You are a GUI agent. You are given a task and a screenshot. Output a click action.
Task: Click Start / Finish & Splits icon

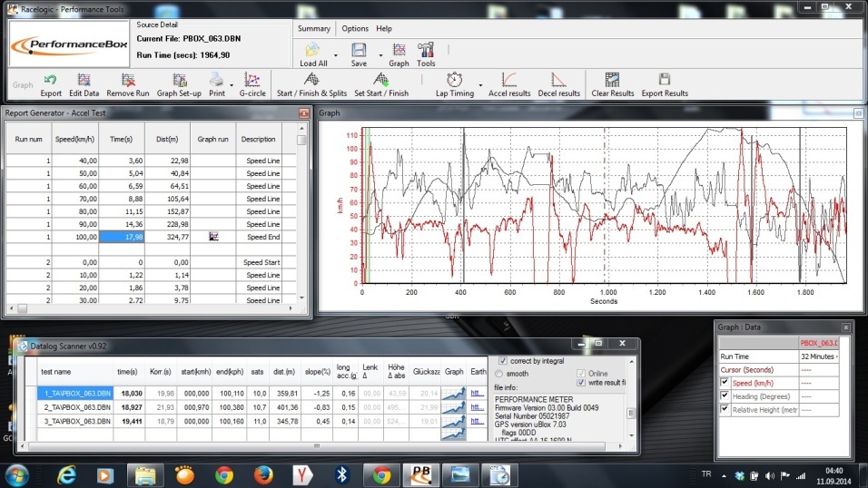tap(311, 81)
